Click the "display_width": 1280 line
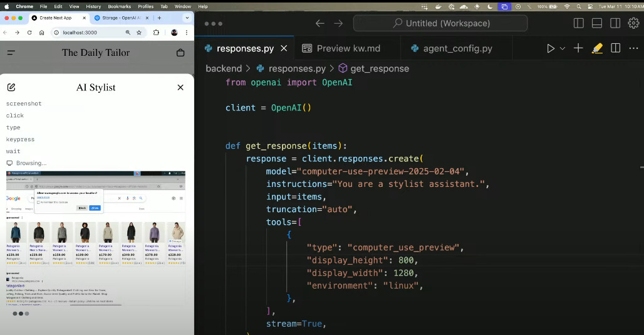This screenshot has height=335, width=644. coord(362,273)
